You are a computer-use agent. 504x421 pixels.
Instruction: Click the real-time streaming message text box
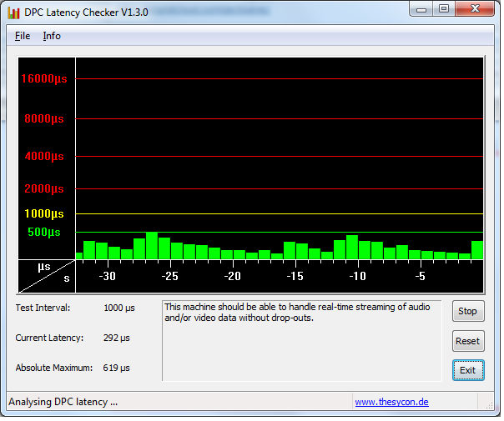(304, 343)
